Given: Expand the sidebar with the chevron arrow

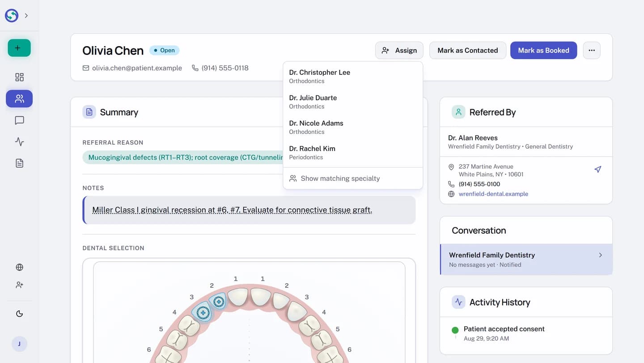Looking at the screenshot, I should pyautogui.click(x=26, y=16).
